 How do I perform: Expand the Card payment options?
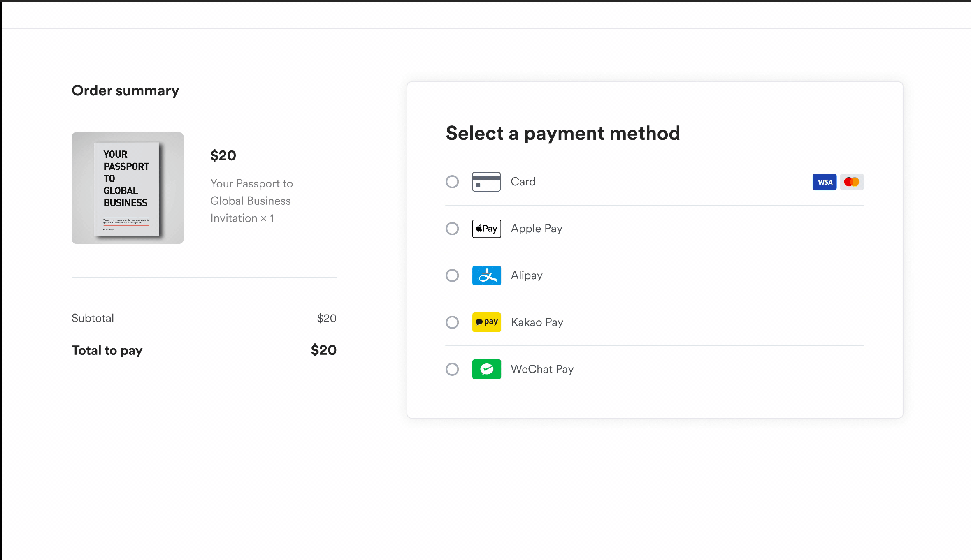tap(453, 182)
